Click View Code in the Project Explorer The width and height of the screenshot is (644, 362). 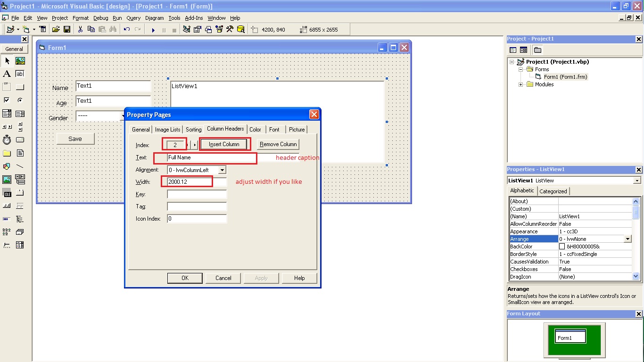pos(512,49)
